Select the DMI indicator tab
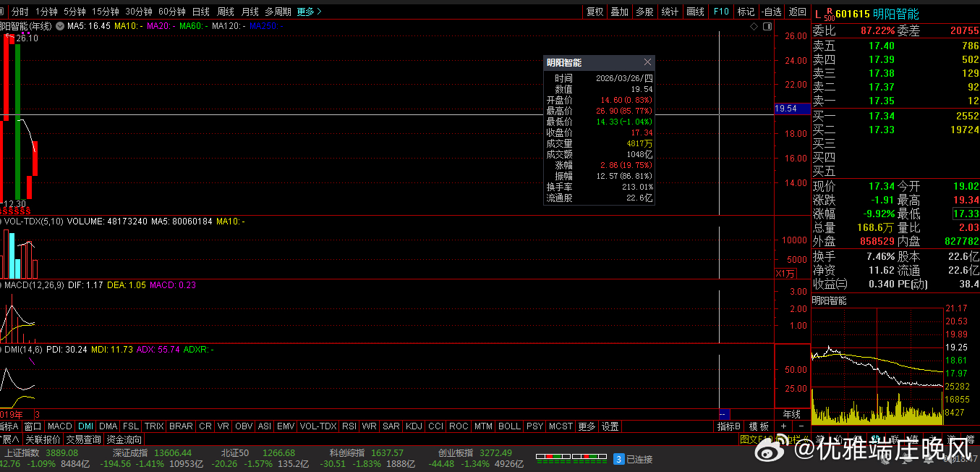 (85, 426)
